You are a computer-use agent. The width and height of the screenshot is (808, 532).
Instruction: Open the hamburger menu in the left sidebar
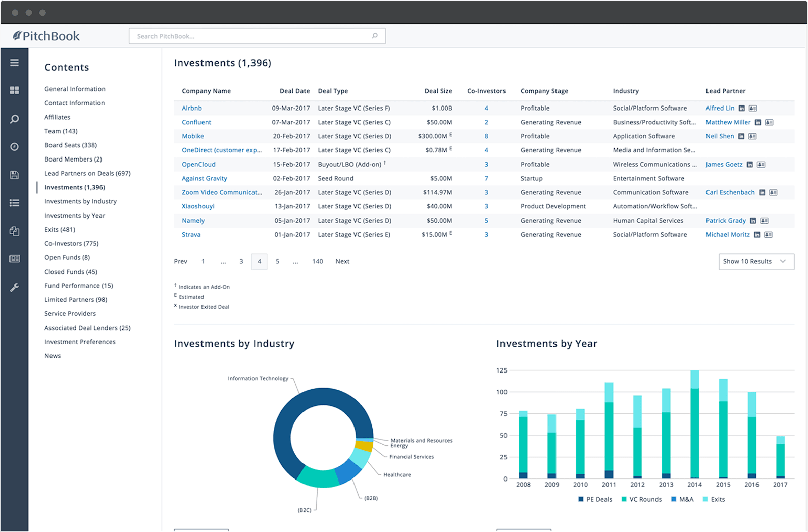point(14,63)
